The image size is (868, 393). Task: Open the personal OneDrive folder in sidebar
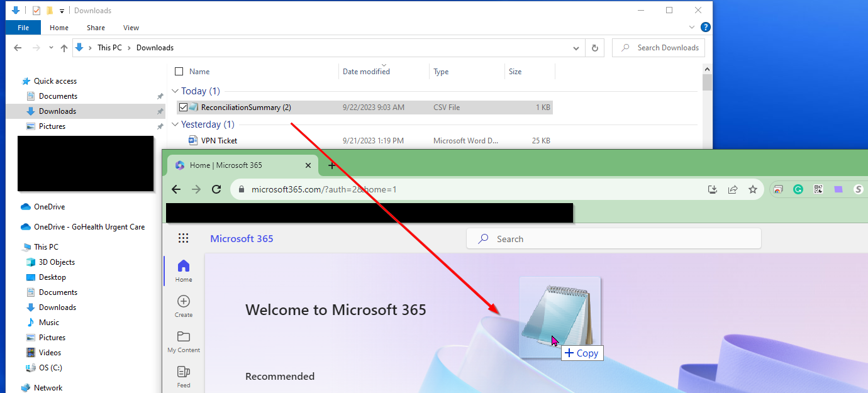click(x=49, y=207)
